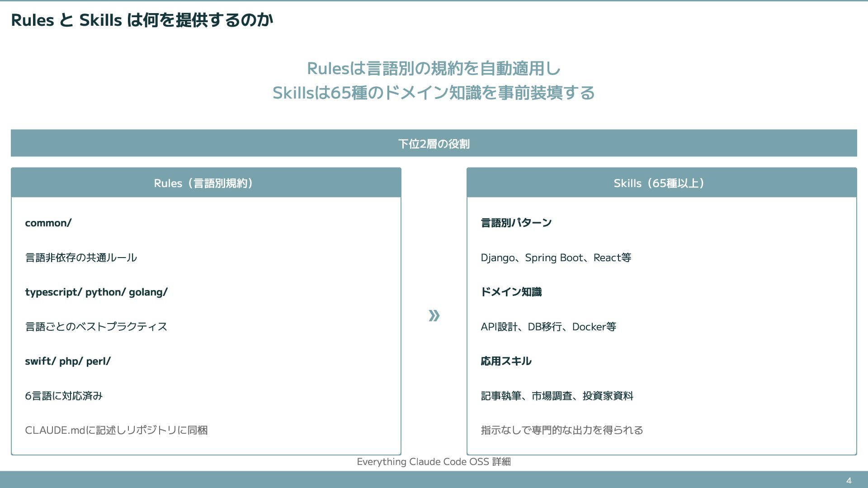868x488 pixels.
Task: Click the 'Rules（言語別規約）' panel header
Action: (x=206, y=183)
